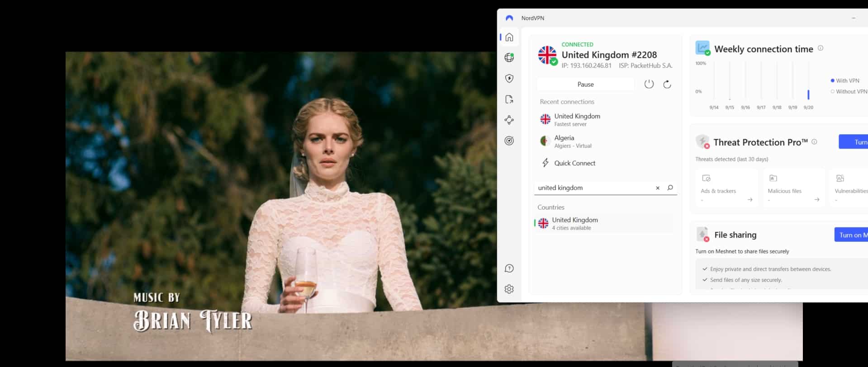
Task: Open the help chat icon in sidebar
Action: coord(509,268)
